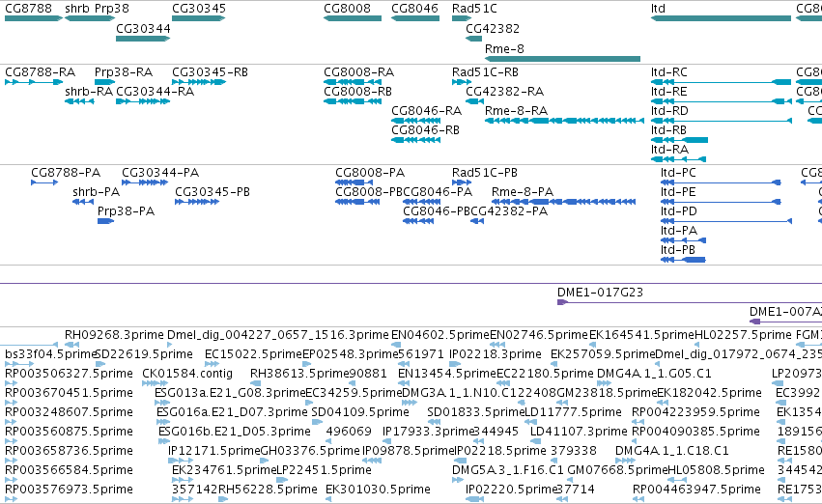Click transcript ltd-RB
Image resolution: width=822 pixels, height=504 pixels.
tap(679, 140)
